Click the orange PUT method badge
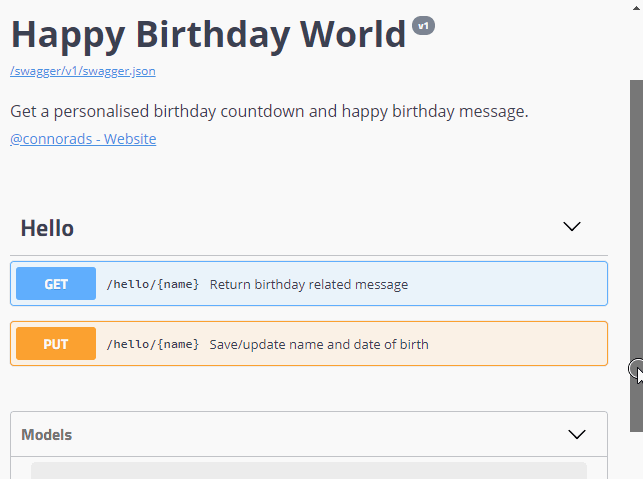Screen dimensions: 643x479 56,344
